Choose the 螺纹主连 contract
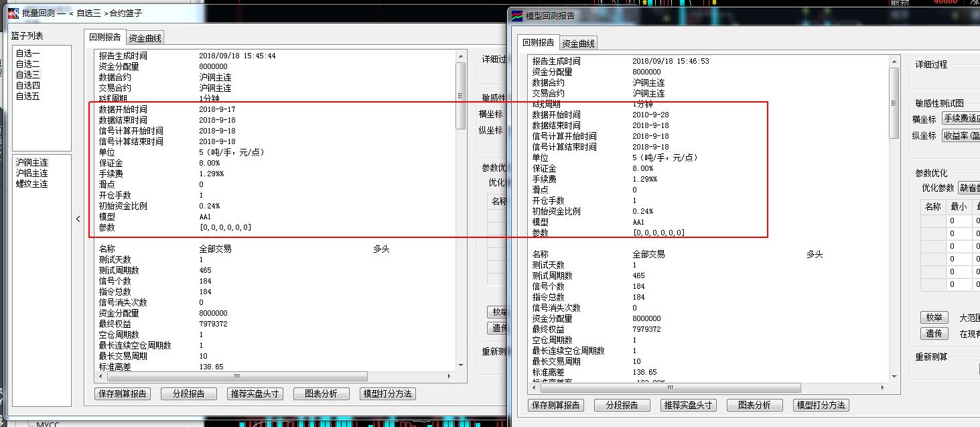The height and width of the screenshot is (427, 980). (x=32, y=184)
